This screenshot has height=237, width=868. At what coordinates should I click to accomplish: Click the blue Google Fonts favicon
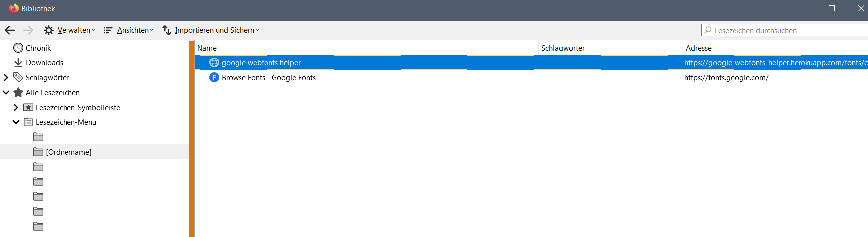coord(214,77)
